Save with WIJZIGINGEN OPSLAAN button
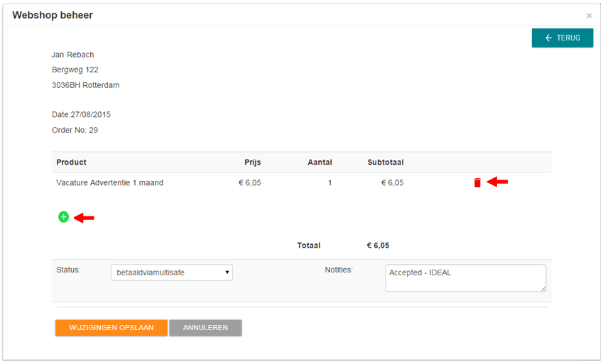The image size is (605, 364). pos(111,328)
